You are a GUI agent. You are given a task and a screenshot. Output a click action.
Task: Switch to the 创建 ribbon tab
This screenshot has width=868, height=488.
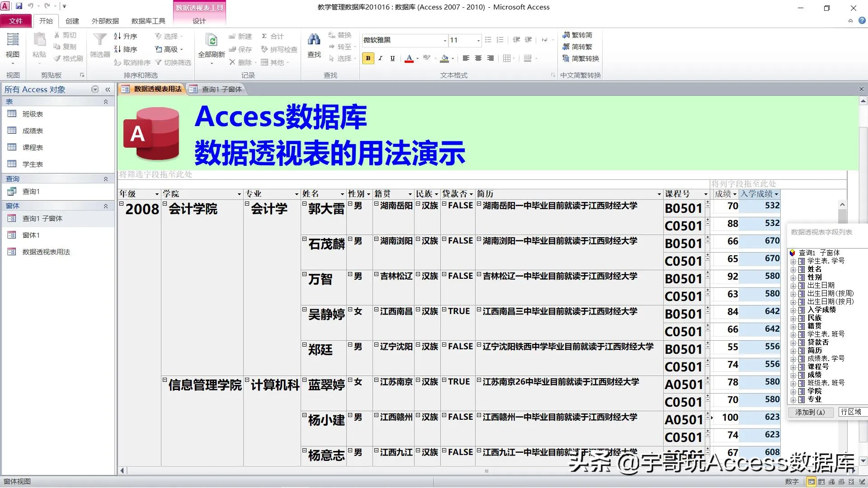pyautogui.click(x=72, y=21)
